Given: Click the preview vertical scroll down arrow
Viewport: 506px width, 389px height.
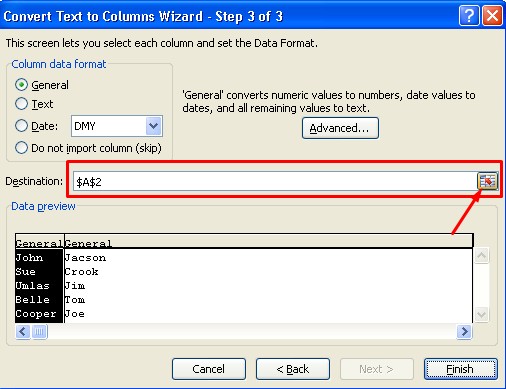Looking at the screenshot, I should coord(482,314).
